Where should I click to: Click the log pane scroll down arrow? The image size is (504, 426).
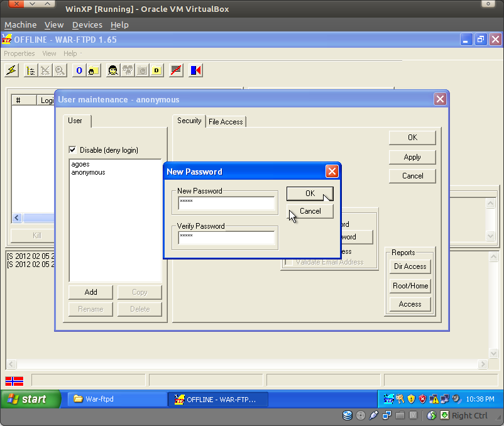click(493, 353)
